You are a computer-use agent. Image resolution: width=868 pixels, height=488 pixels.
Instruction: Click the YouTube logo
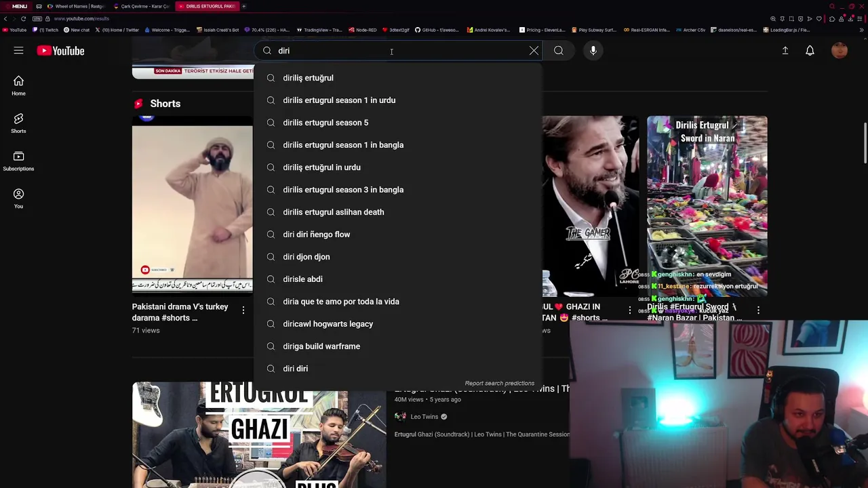[60, 51]
